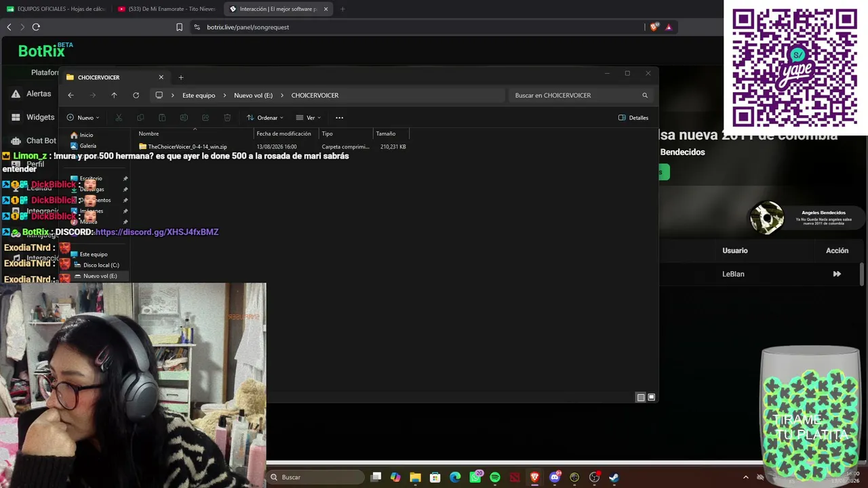Open WhatsApp from the taskbar
868x488 pixels.
(475, 477)
